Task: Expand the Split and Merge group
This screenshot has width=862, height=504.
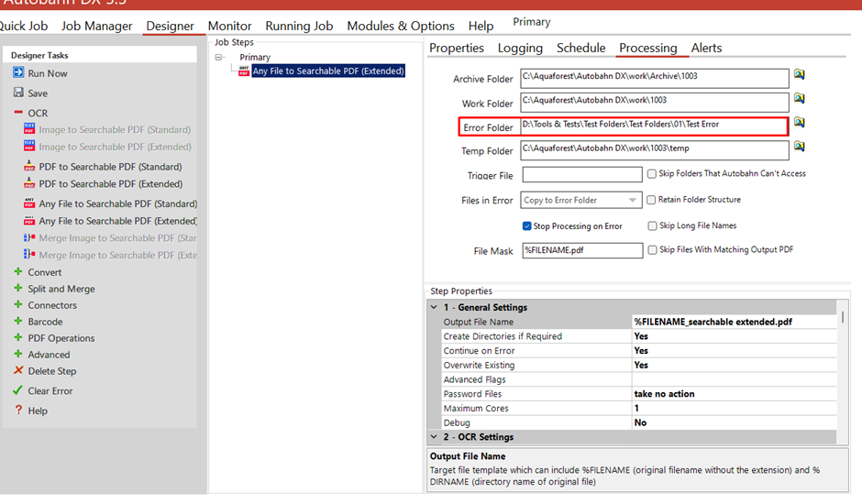Action: coord(18,288)
